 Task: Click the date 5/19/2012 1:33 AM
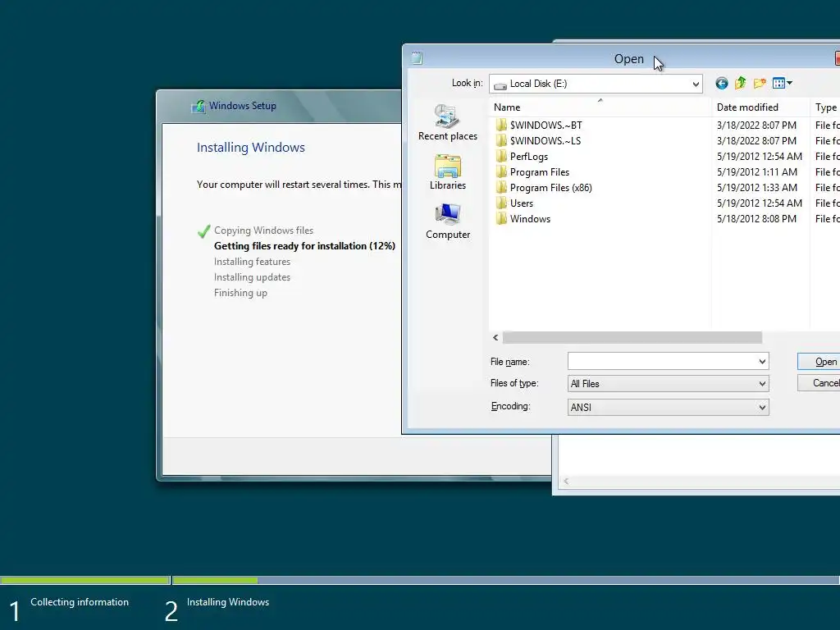click(757, 188)
